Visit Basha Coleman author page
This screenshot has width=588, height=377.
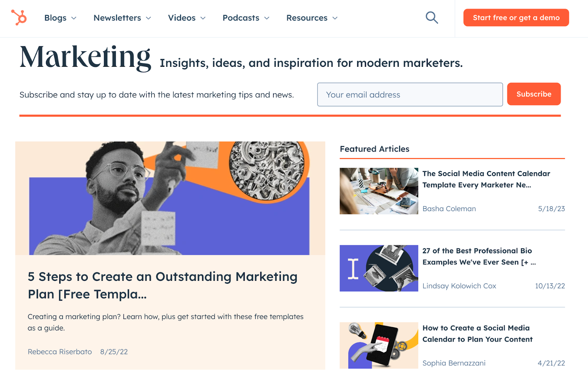pos(449,209)
